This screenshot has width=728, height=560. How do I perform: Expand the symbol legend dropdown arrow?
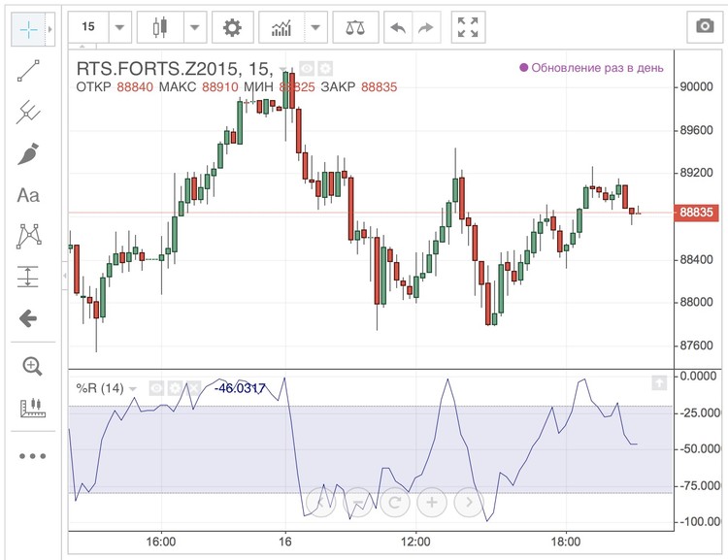point(282,70)
